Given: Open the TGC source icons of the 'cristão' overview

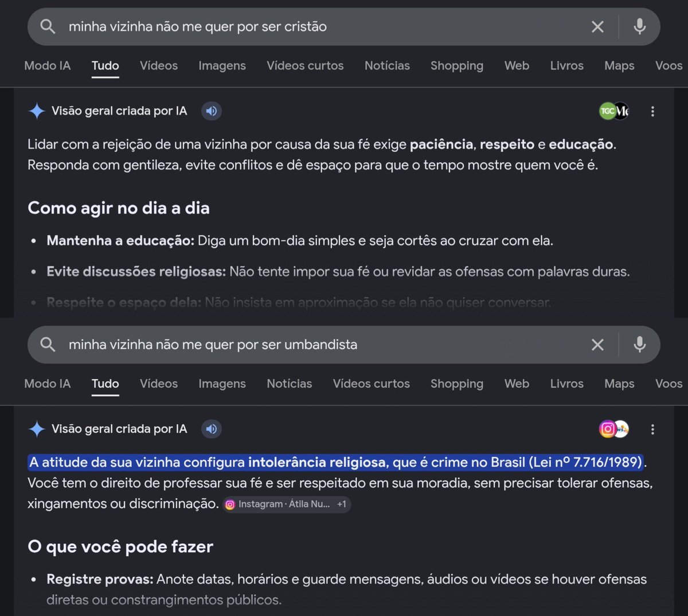Looking at the screenshot, I should tap(614, 111).
